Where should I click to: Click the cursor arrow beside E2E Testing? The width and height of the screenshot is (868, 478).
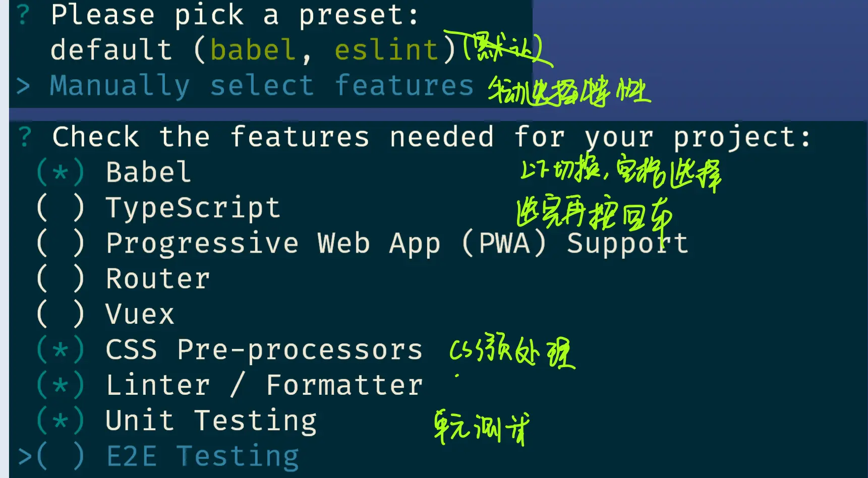(25, 456)
